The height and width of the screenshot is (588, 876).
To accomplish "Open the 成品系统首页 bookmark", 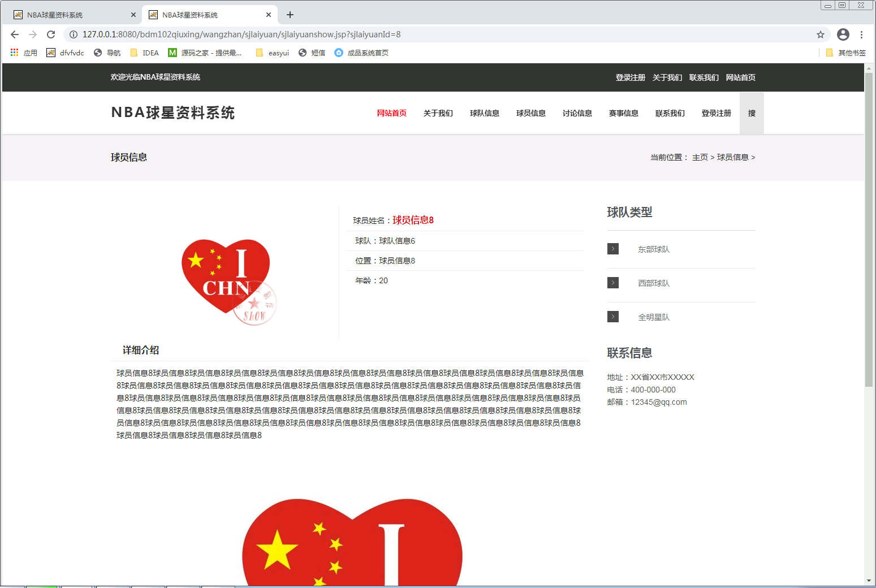I will pos(361,53).
